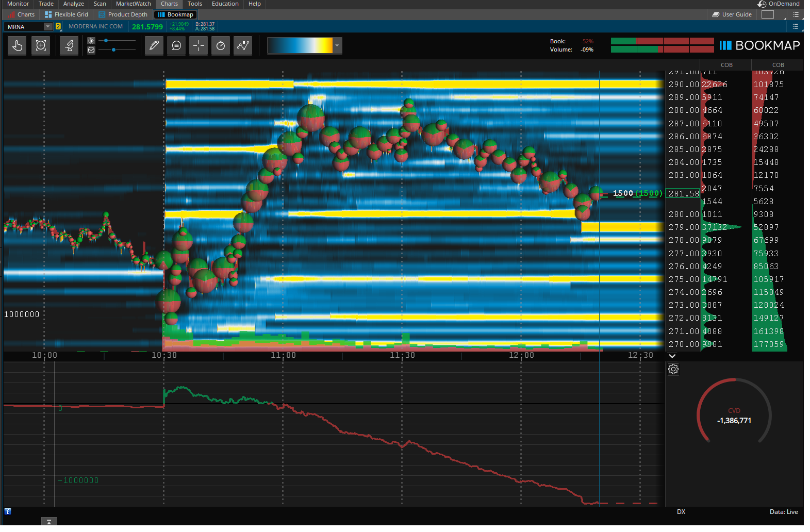This screenshot has height=532, width=810.
Task: Open the CVD panel gear settings
Action: click(x=673, y=369)
